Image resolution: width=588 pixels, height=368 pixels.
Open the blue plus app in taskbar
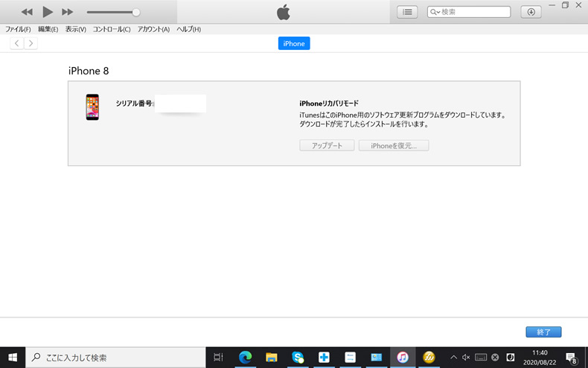tap(324, 358)
